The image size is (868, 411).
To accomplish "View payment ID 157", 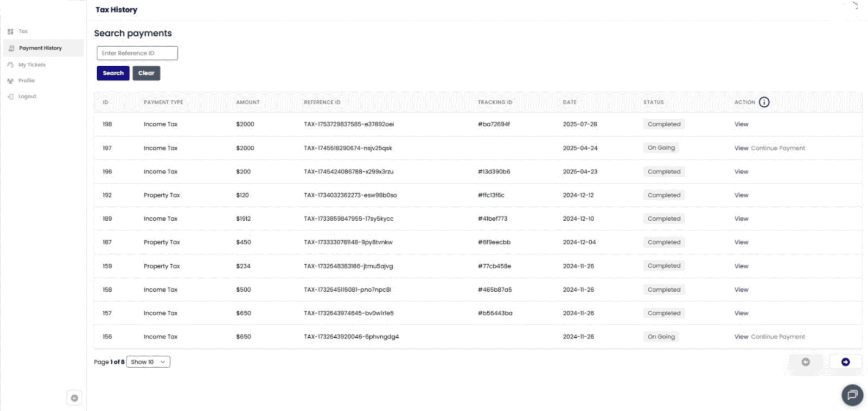I will click(741, 313).
